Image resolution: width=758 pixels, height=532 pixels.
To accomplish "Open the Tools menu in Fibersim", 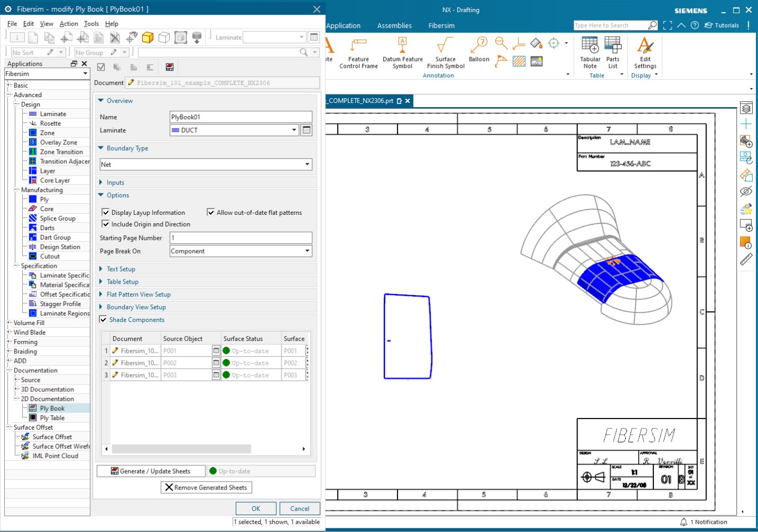I will (x=91, y=23).
